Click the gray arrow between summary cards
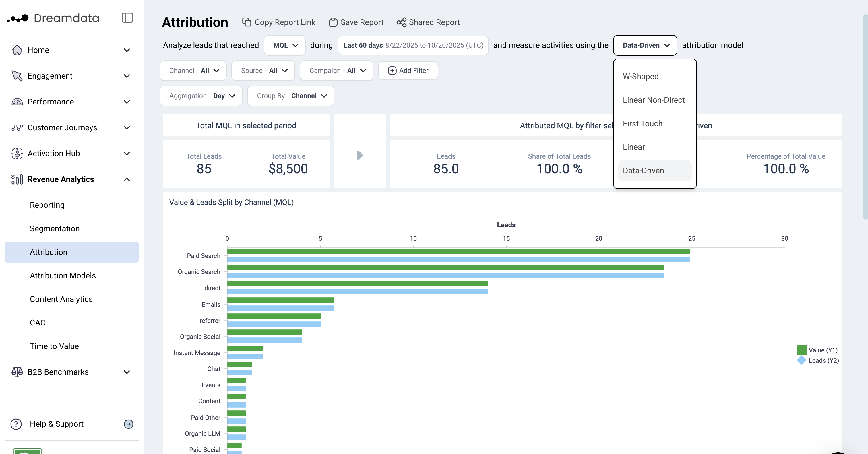 pos(360,155)
